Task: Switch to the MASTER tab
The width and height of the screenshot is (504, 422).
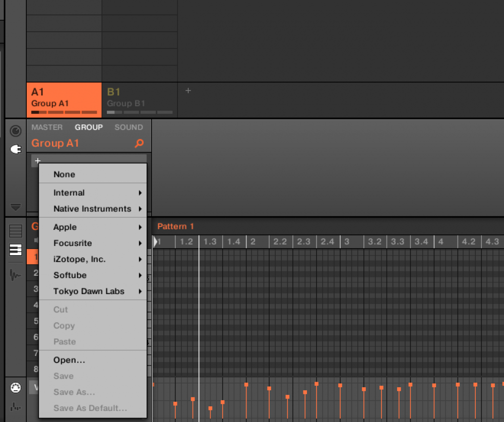Action: (x=46, y=127)
